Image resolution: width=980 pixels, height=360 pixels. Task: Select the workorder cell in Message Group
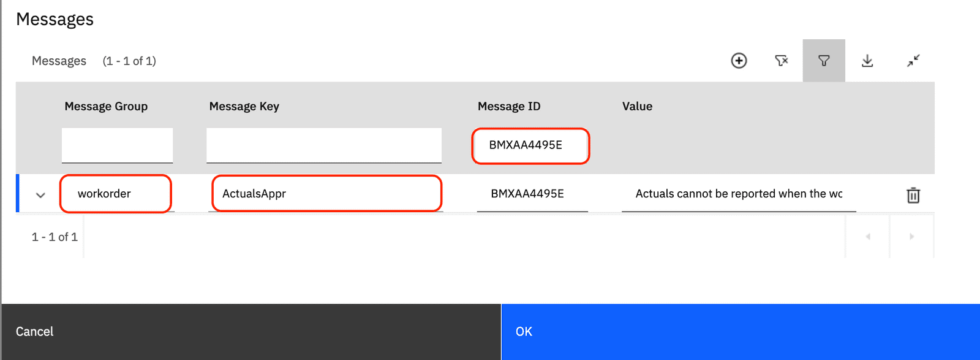[116, 193]
